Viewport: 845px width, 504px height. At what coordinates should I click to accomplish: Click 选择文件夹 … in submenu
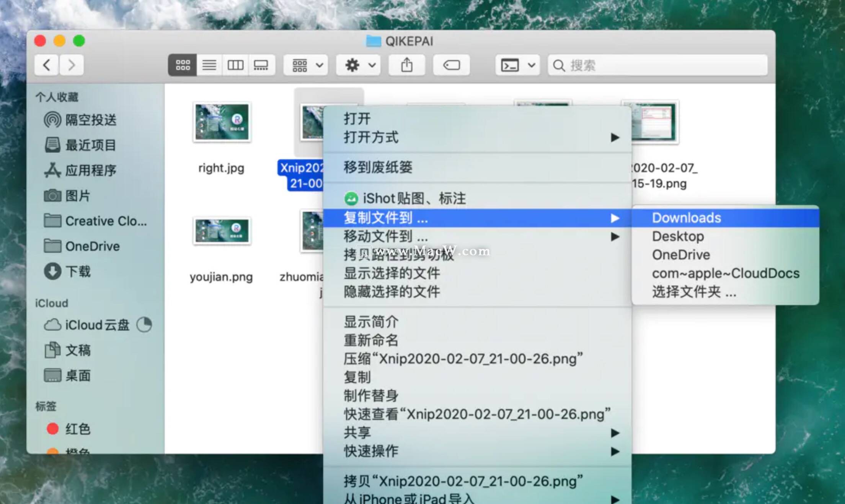point(694,292)
